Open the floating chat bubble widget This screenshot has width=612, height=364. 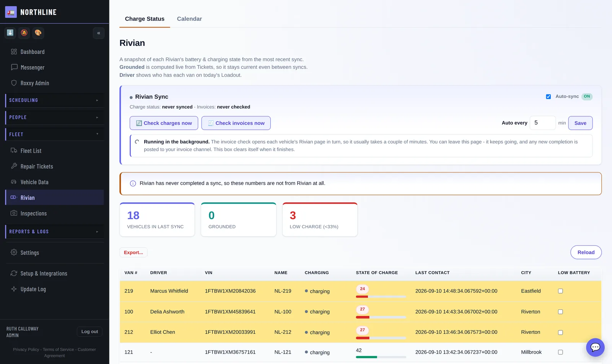(595, 347)
